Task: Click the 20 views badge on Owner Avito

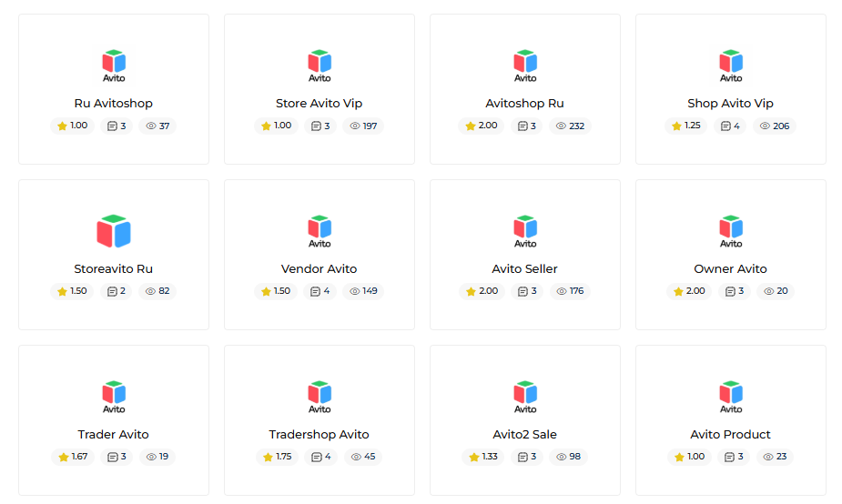Action: (x=776, y=291)
